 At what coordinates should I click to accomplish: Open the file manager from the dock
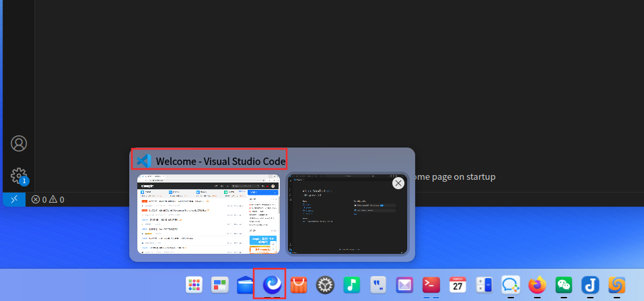coord(246,285)
